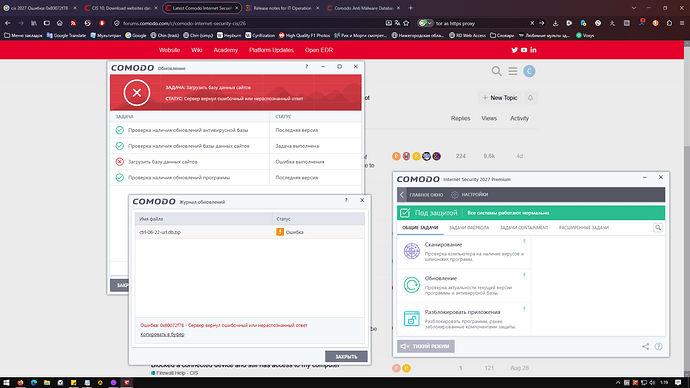Open the help info icon beside share
This screenshot has height=388, width=690.
[658, 347]
